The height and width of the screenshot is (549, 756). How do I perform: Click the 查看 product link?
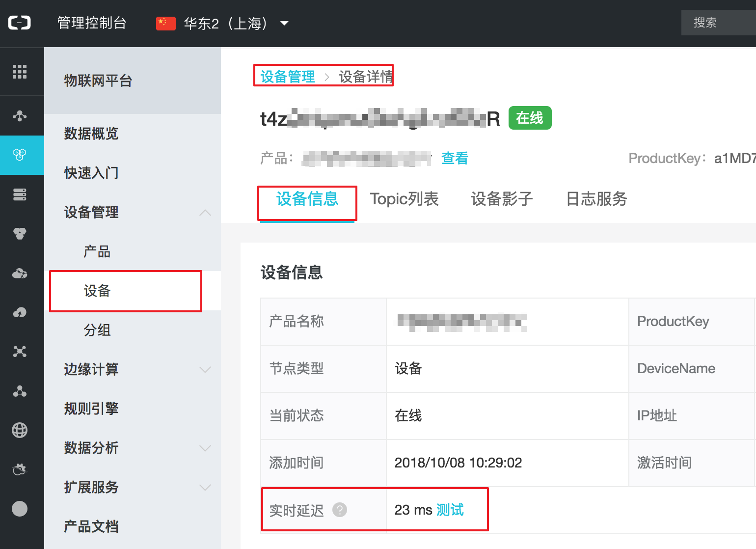click(455, 158)
